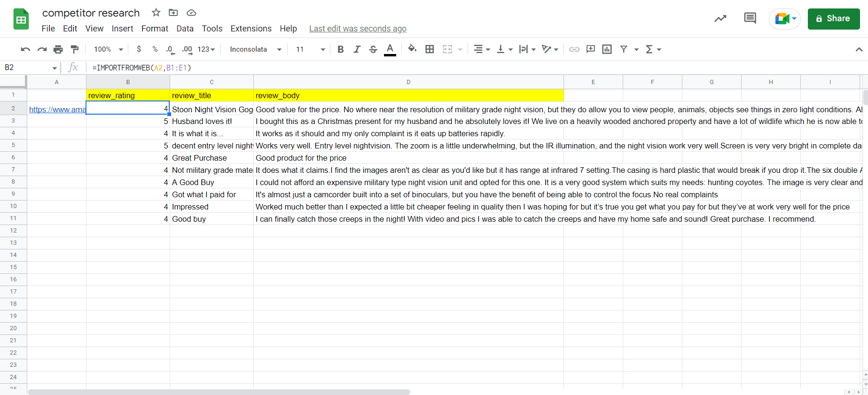868x395 pixels.
Task: Expand the 100% zoom dropdown
Action: [108, 49]
